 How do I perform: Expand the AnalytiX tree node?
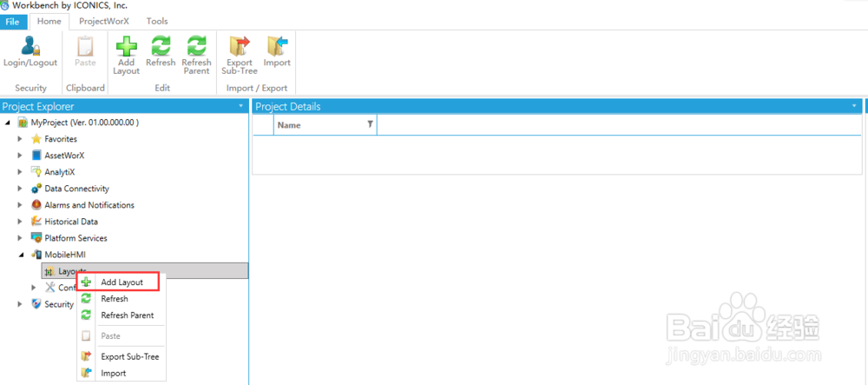[20, 172]
